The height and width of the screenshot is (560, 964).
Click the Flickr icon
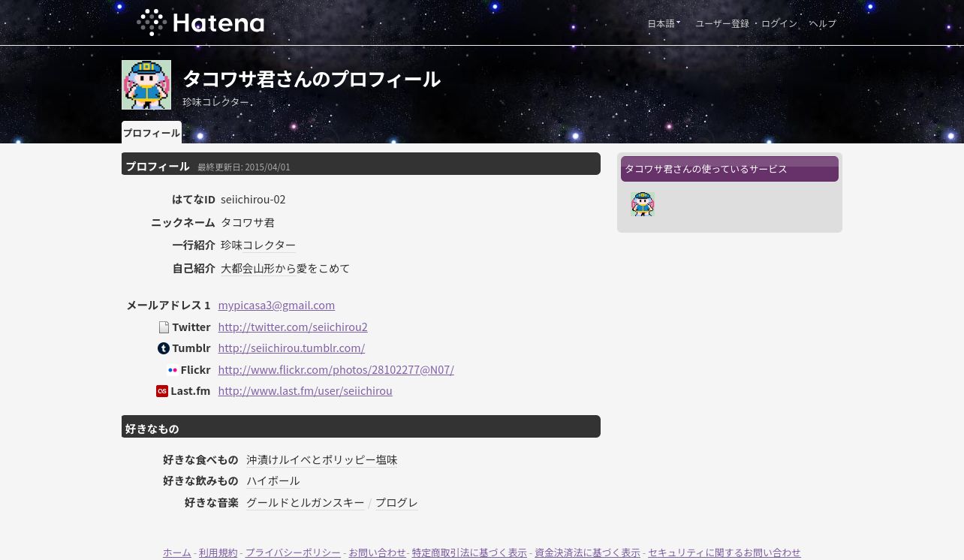[x=173, y=370]
